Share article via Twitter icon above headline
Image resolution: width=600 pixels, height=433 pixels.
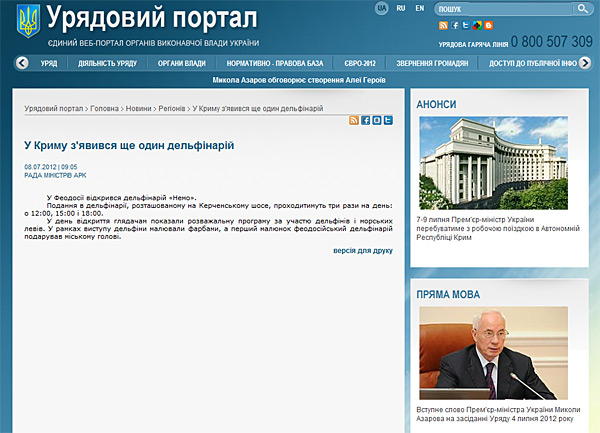pyautogui.click(x=387, y=120)
